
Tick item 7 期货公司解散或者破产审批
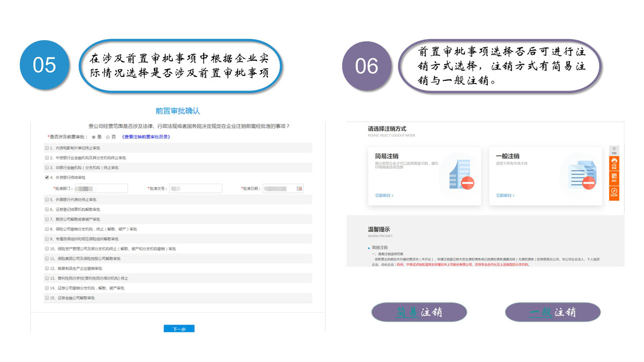click(47, 219)
